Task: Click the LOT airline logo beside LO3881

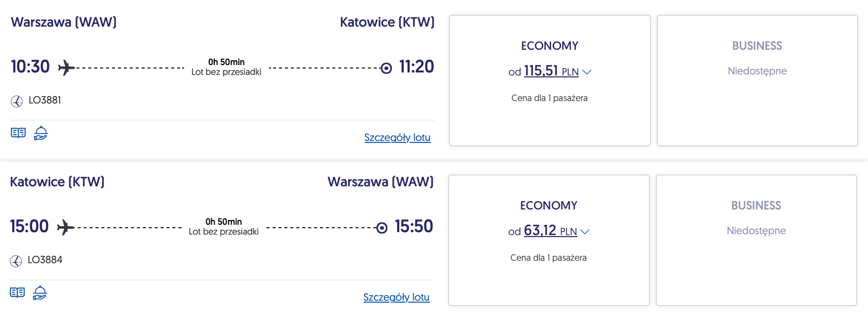Action: tap(17, 101)
